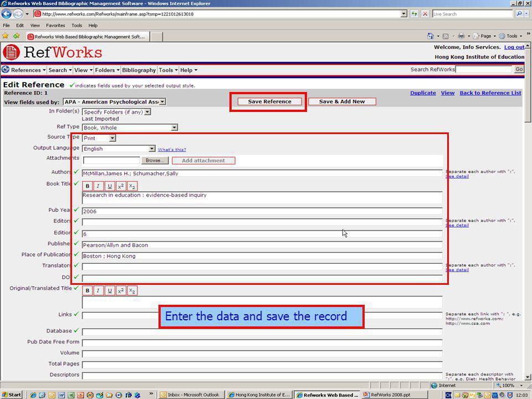Click the Duplicate link

coord(423,93)
